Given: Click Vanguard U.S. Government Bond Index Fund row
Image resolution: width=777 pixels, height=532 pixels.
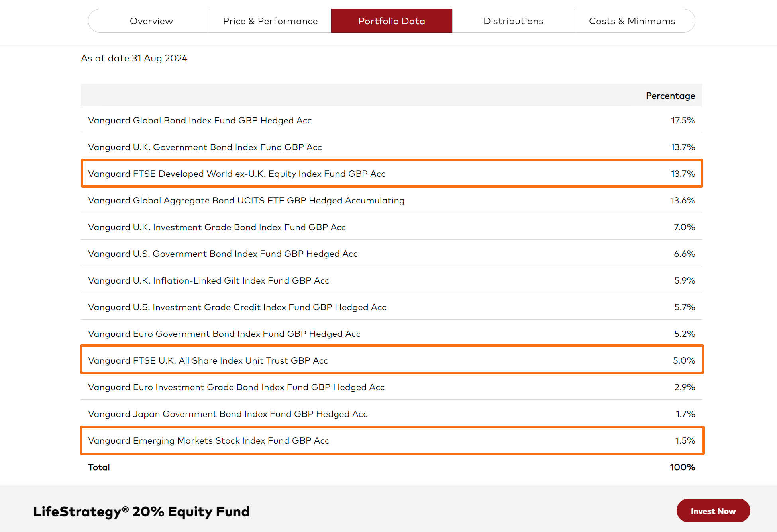Looking at the screenshot, I should 392,254.
